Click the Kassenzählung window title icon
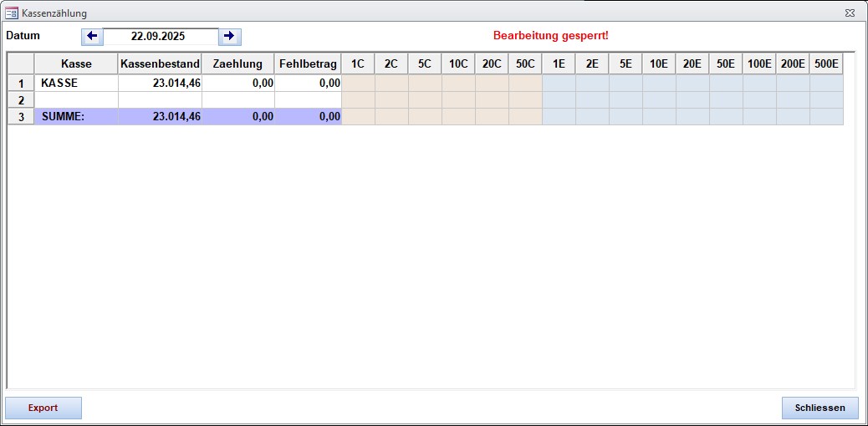This screenshot has width=868, height=426. coord(12,13)
